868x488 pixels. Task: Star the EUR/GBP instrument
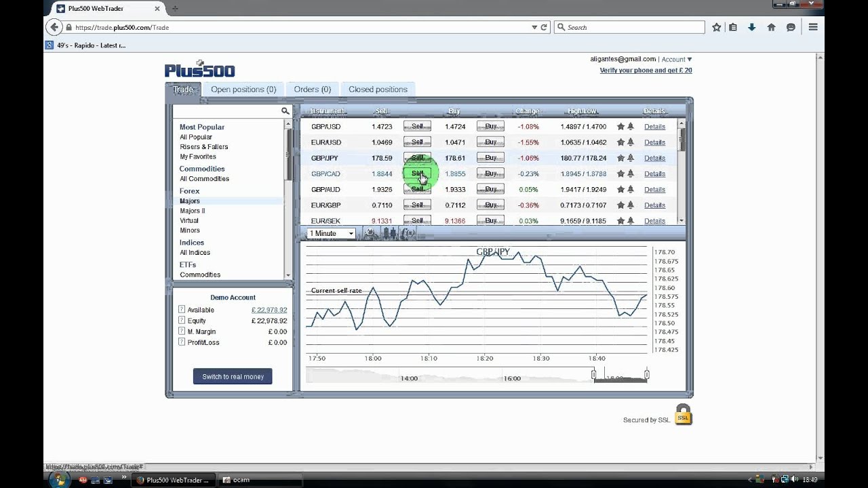click(620, 205)
